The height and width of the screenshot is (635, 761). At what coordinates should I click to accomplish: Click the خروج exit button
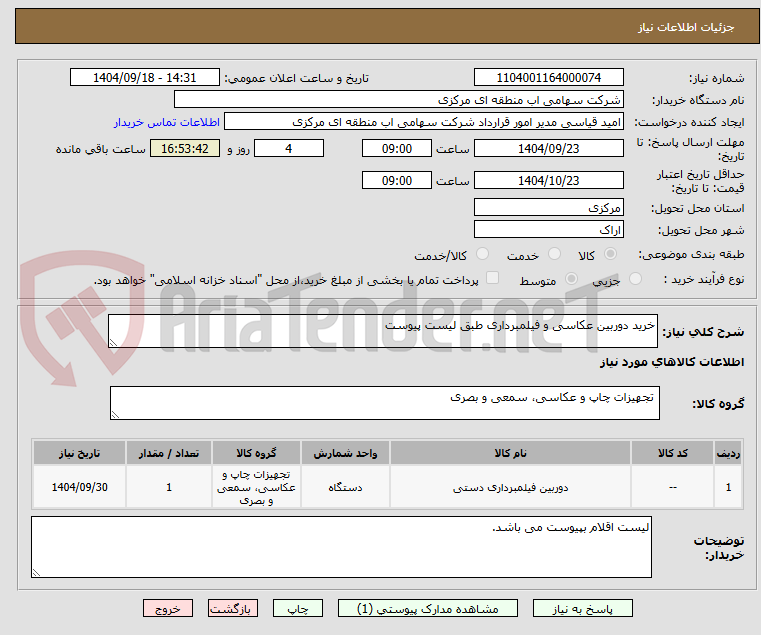pos(167,608)
